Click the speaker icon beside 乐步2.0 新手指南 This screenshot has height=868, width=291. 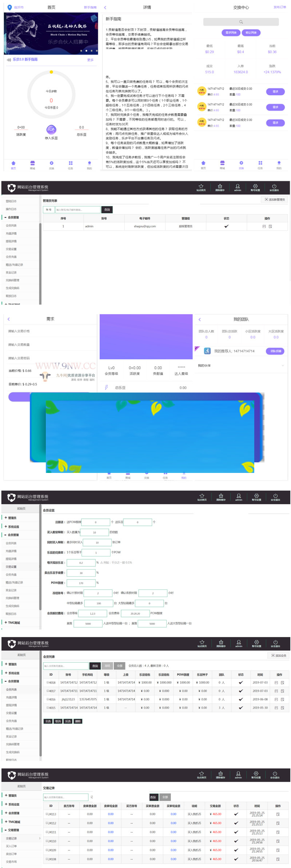point(9,60)
